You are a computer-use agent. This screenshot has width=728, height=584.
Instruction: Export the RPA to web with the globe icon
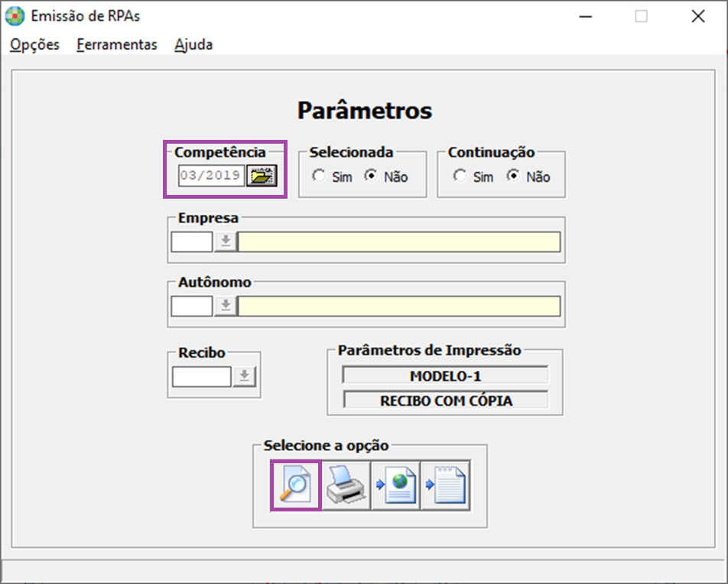pyautogui.click(x=395, y=485)
